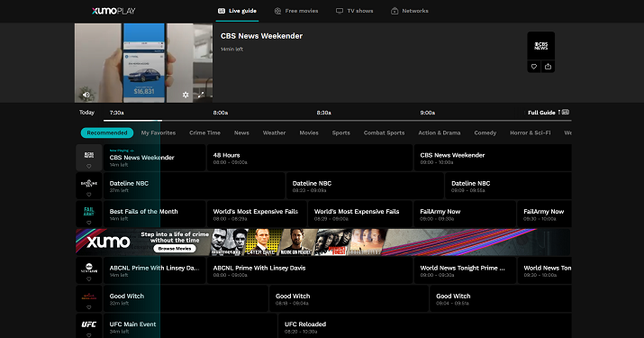Mute the video player volume
Screen dimensions: 644x338
[x=86, y=95]
